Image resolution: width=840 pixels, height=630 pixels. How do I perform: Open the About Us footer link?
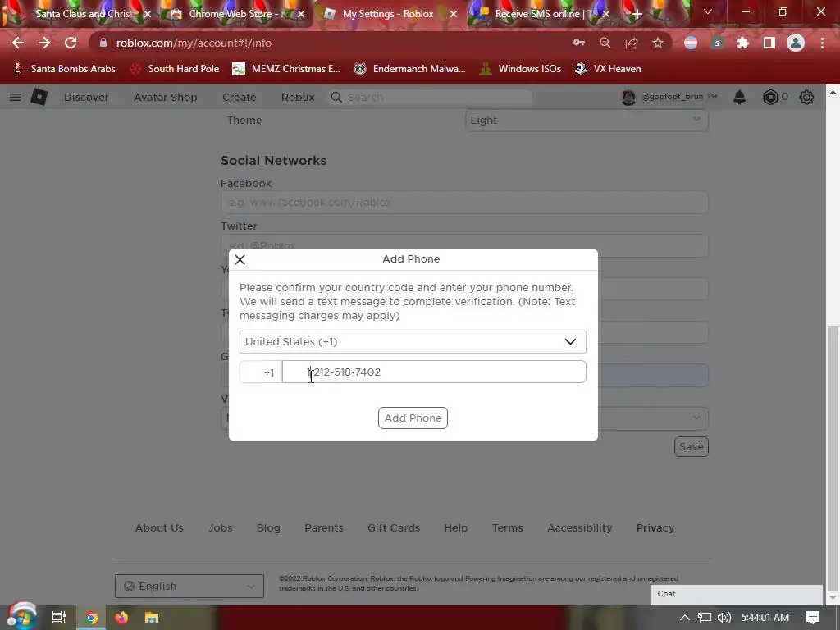tap(159, 527)
